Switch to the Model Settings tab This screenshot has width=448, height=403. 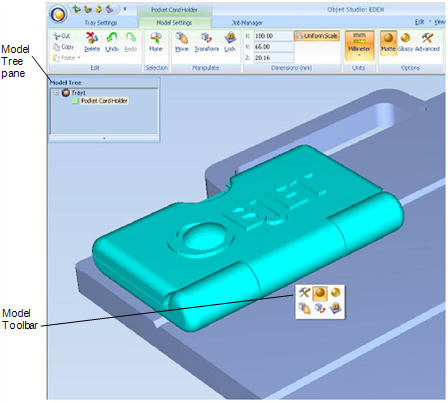174,23
